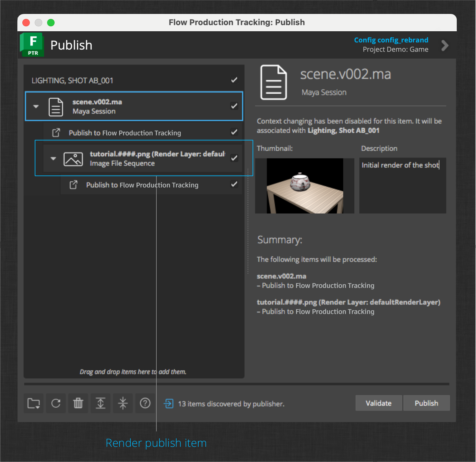
Task: Toggle the LIGHTING, SHOT AB_001 checkbox
Action: pyautogui.click(x=234, y=80)
